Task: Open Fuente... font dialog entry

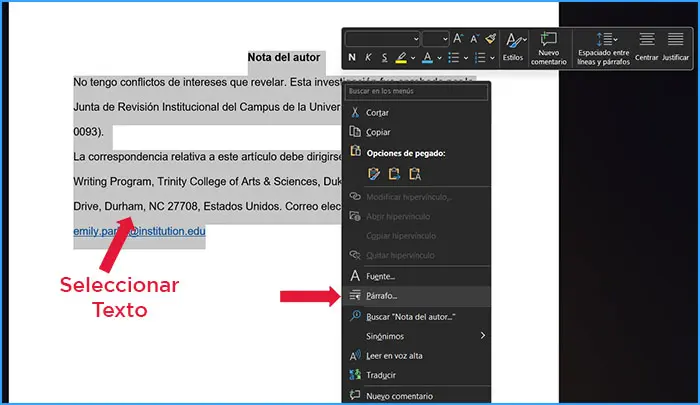Action: point(416,276)
